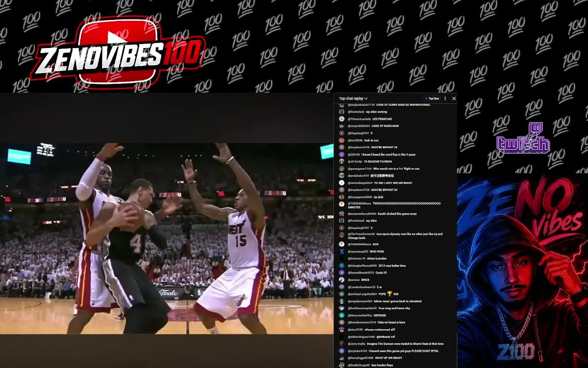Viewport: 588px width, 368px height.
Task: Click avatar beside 'YO DID I JUST SEE MR BEAST'
Action: click(x=341, y=183)
